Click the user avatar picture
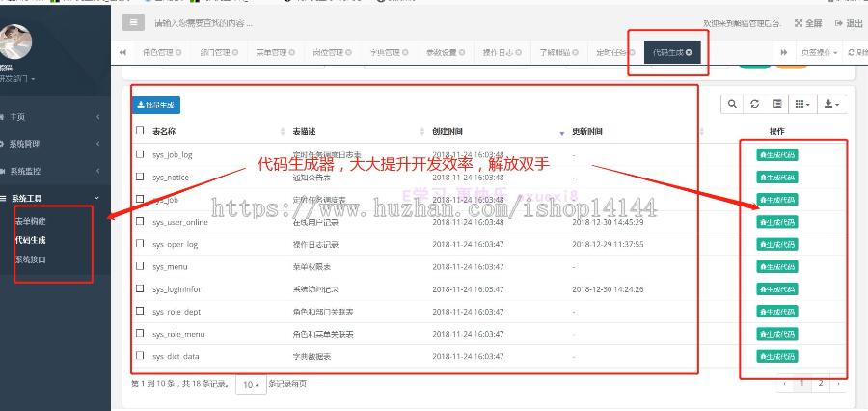The width and height of the screenshot is (868, 411). pos(15,41)
